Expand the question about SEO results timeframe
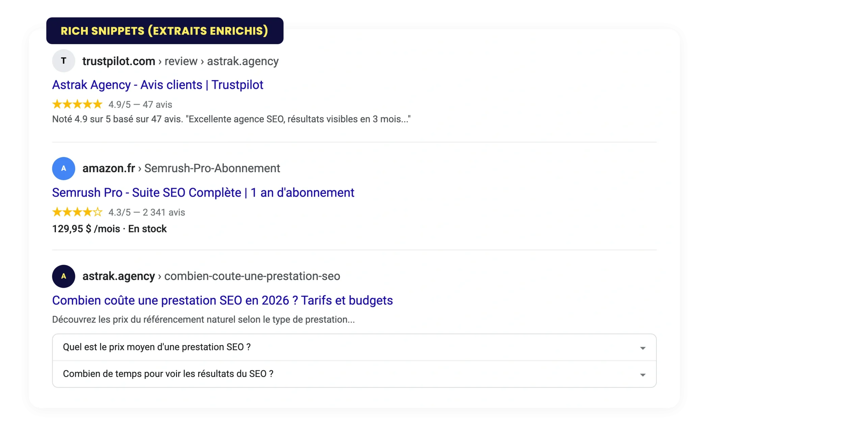The height and width of the screenshot is (437, 868). 168,374
